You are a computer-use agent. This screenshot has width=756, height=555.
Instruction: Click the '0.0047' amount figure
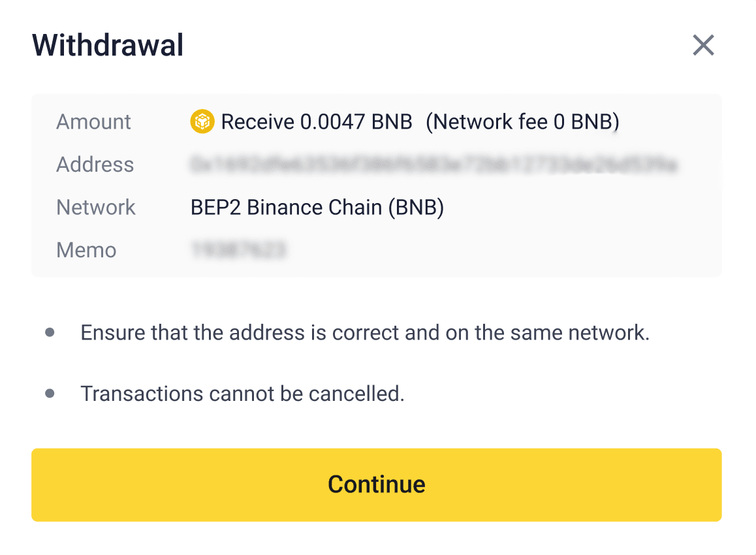click(x=330, y=121)
